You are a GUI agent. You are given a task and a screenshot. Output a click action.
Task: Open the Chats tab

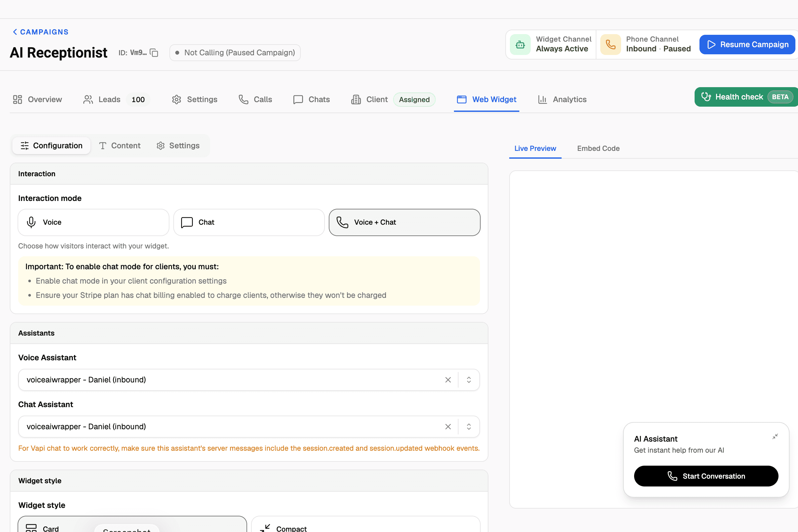(312, 100)
